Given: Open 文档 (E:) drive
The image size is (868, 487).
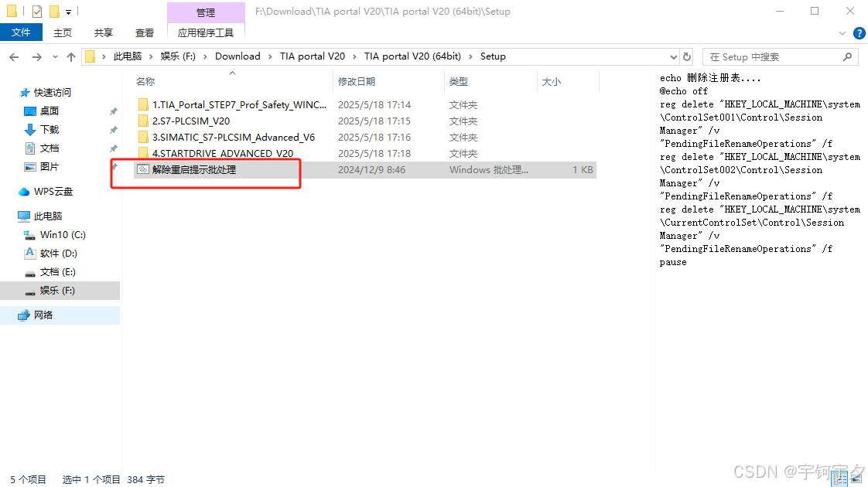Looking at the screenshot, I should pyautogui.click(x=57, y=272).
